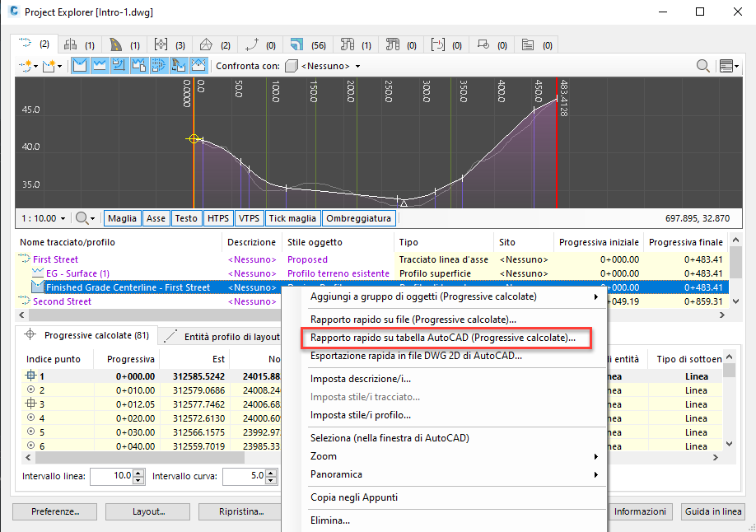756x532 pixels.
Task: Open the zoom magnifier dropdown below the profile view
Action: click(85, 218)
